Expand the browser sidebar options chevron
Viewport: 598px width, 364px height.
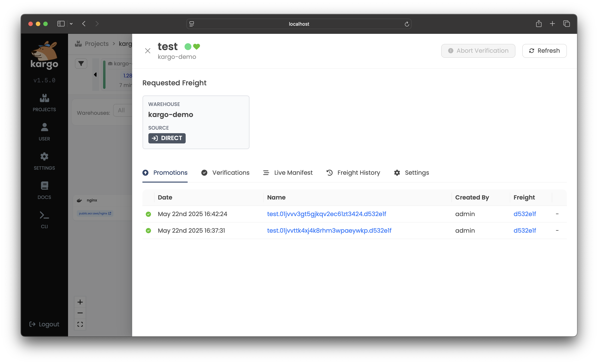click(71, 24)
